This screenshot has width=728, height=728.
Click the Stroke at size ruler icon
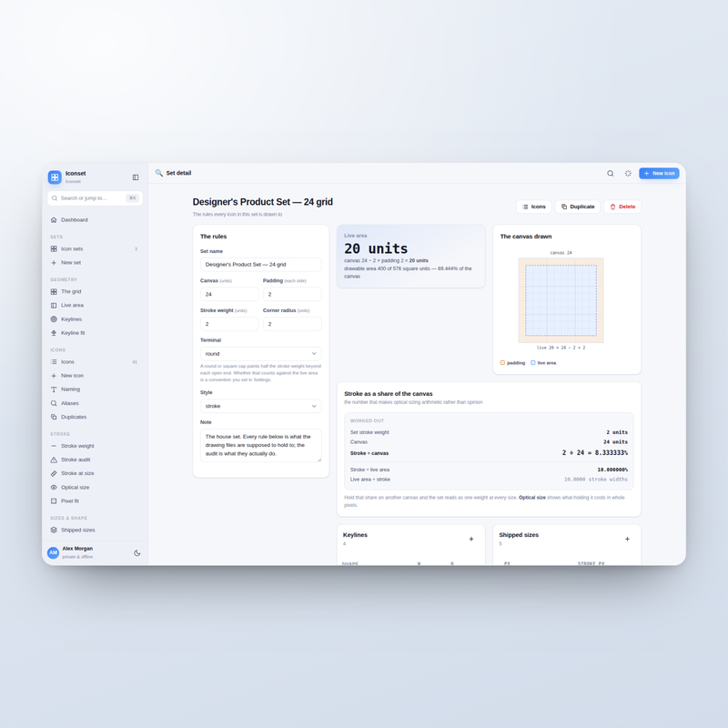54,473
